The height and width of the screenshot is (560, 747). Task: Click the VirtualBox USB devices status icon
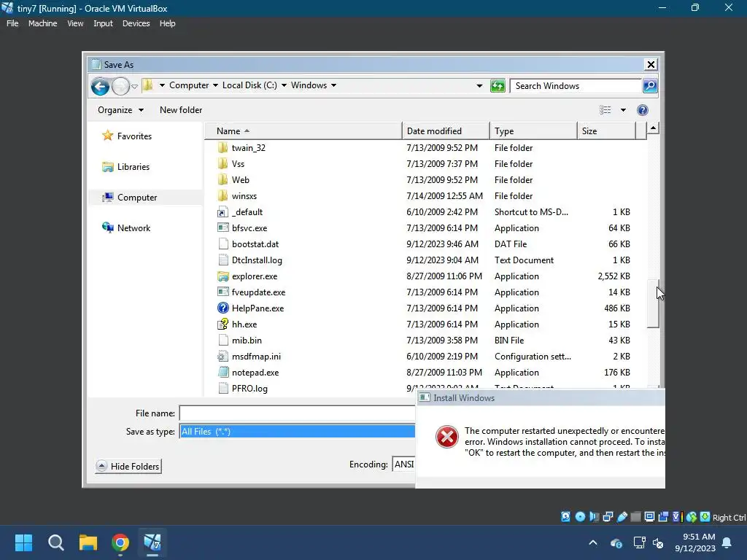pyautogui.click(x=622, y=517)
